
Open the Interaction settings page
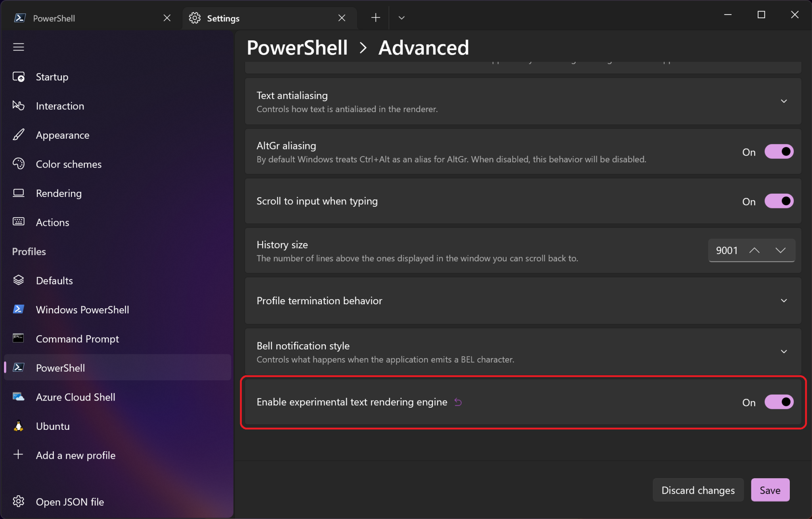(59, 106)
